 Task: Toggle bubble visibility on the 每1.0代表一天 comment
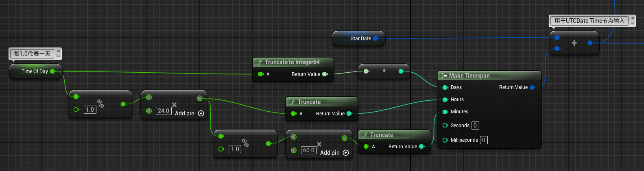(x=59, y=56)
